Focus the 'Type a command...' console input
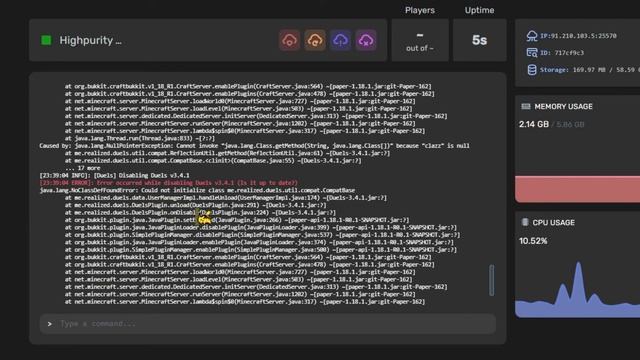 click(x=268, y=324)
